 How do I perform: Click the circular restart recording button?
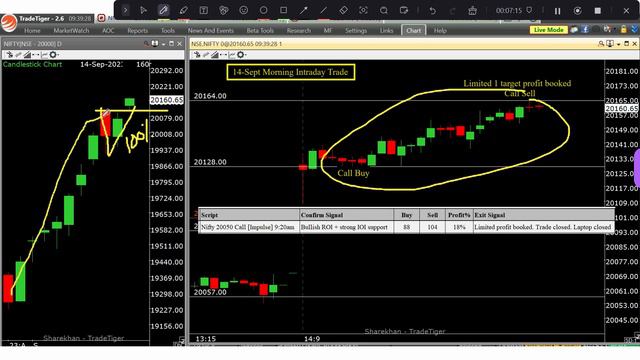pyautogui.click(x=578, y=11)
